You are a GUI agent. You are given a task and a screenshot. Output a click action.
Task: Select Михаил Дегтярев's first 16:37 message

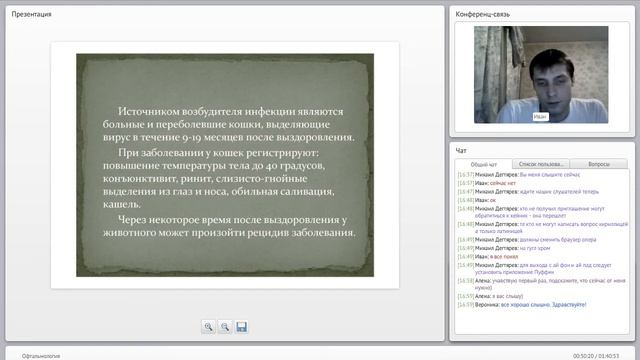pyautogui.click(x=519, y=175)
